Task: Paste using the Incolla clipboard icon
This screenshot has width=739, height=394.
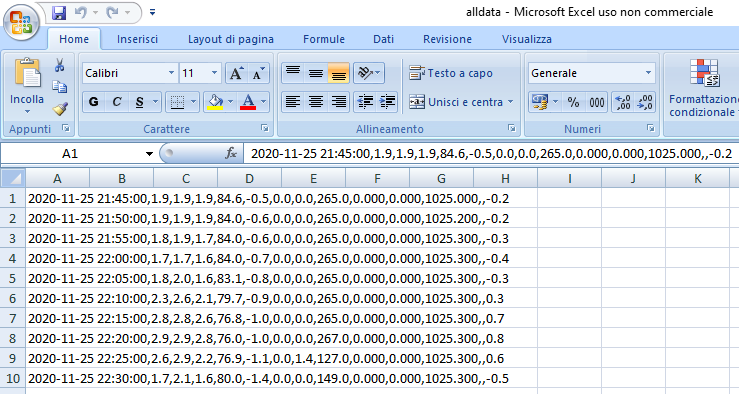Action: point(27,73)
